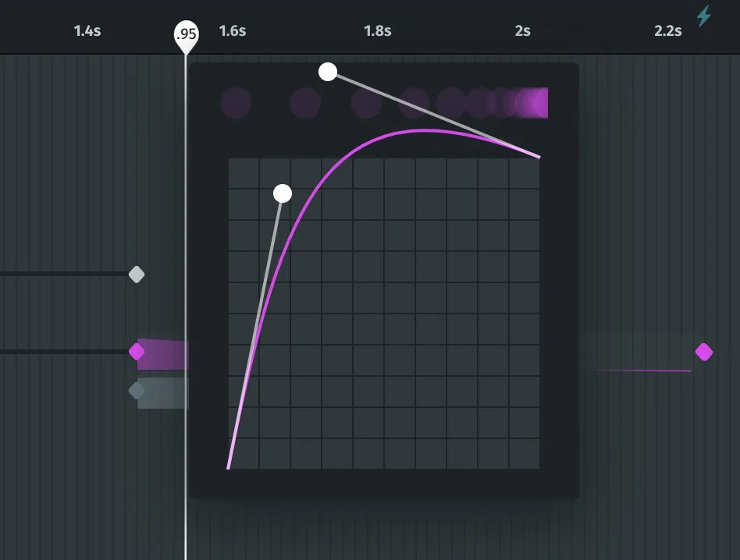Select the pink clip bar on the left track

[x=164, y=355]
